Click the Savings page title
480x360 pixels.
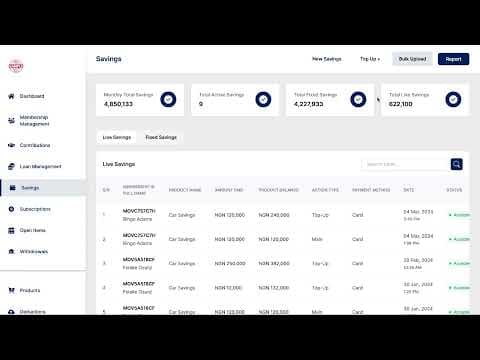(x=109, y=59)
